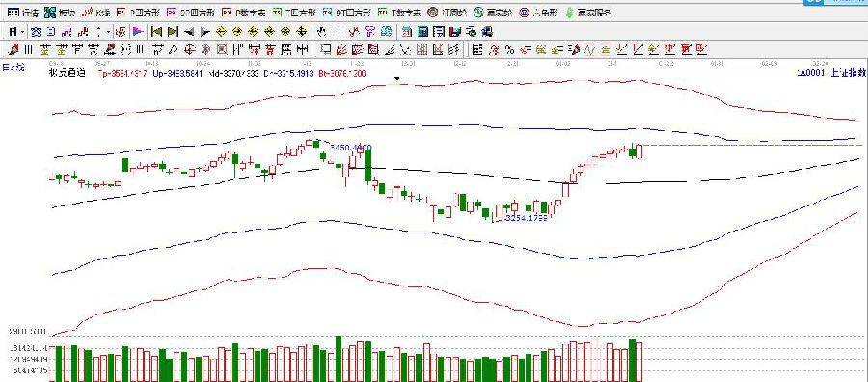Select the hand pan tool icon
This screenshot has width=868, height=382.
pos(321,32)
